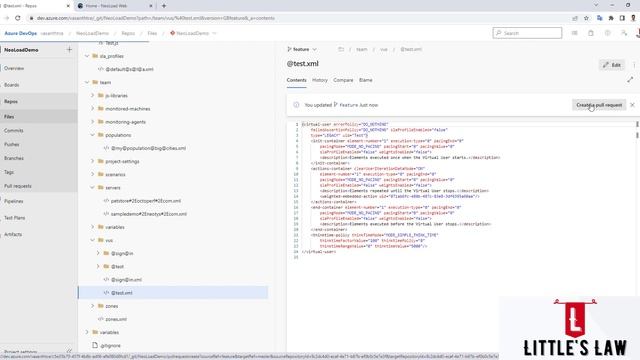This screenshot has height=360, width=640.
Task: Open user settings icon in header
Action: [624, 33]
